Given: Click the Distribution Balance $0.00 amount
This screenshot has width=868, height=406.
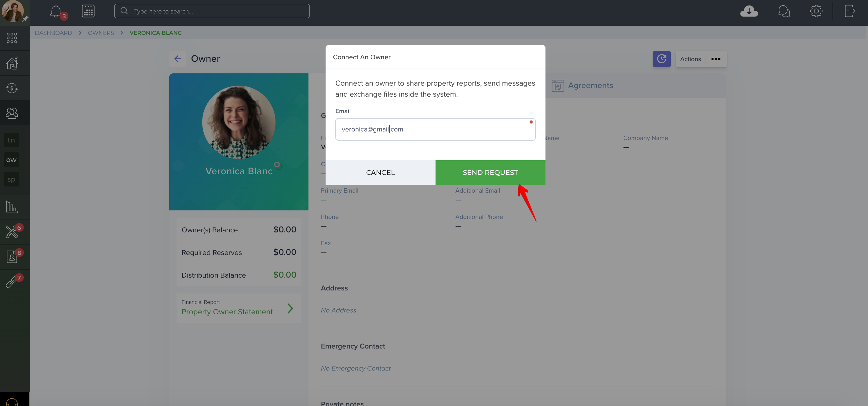Looking at the screenshot, I should click(x=284, y=275).
